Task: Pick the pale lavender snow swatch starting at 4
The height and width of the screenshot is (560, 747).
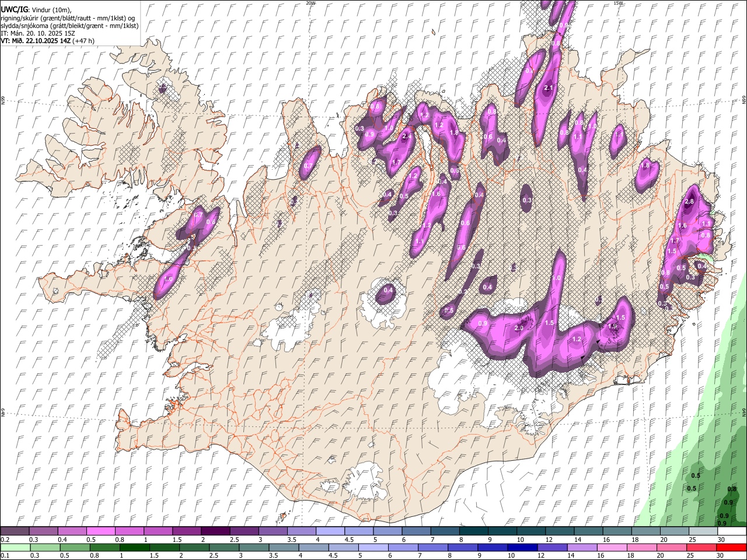Action: pos(330,531)
